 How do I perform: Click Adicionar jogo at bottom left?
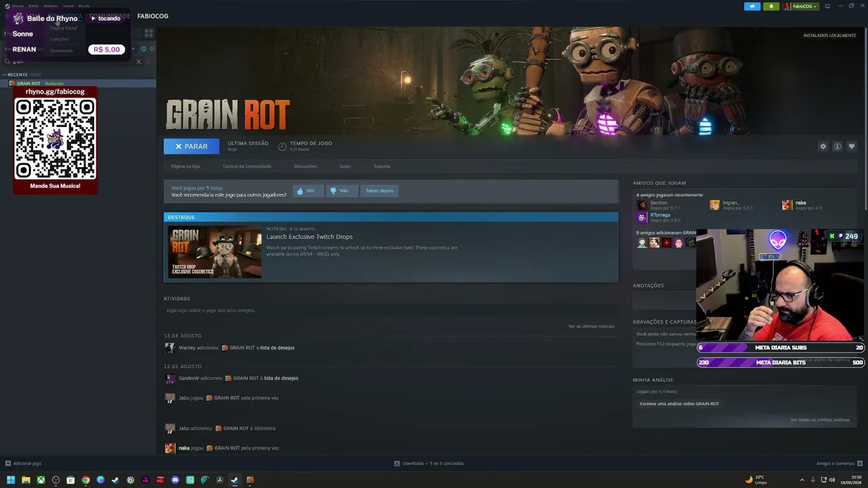(23, 464)
